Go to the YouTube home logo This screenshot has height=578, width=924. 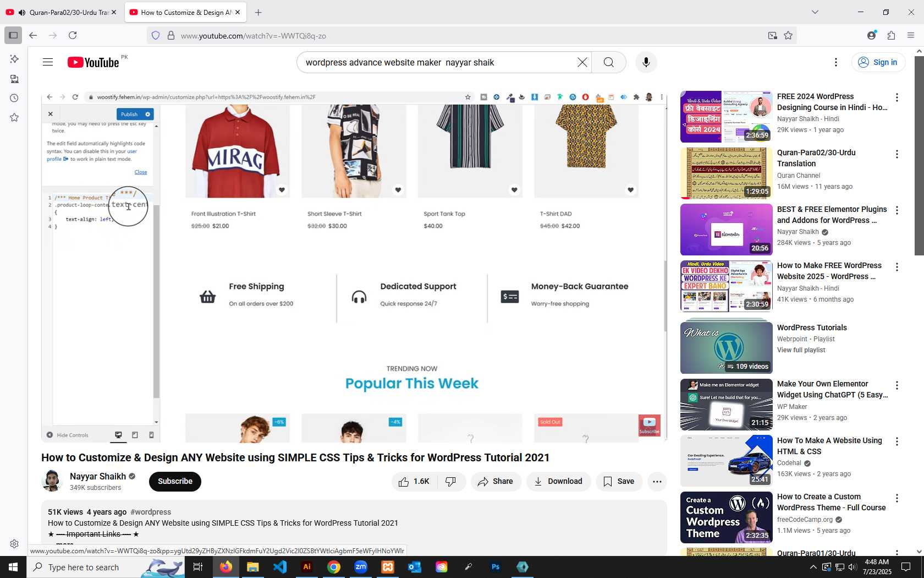click(93, 62)
